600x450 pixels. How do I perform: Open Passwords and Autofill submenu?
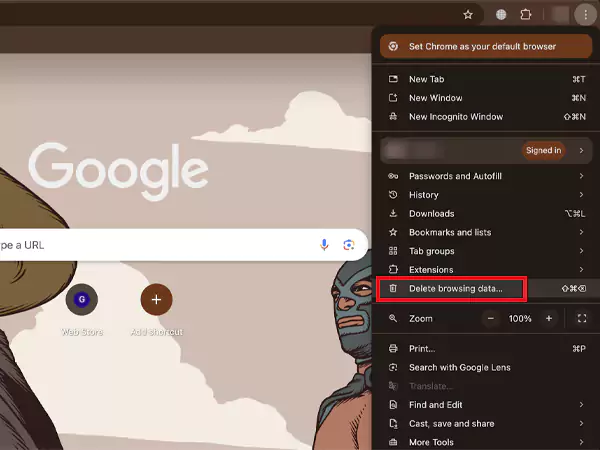tap(486, 176)
